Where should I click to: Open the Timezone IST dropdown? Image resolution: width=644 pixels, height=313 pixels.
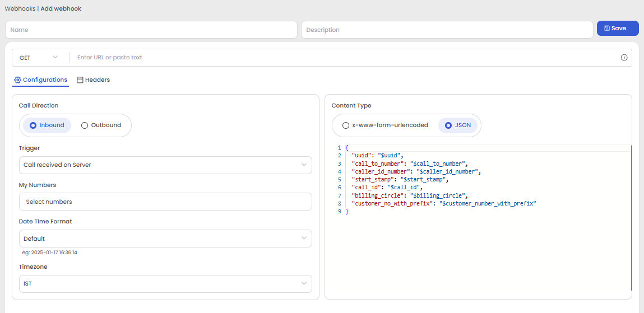[x=165, y=283]
